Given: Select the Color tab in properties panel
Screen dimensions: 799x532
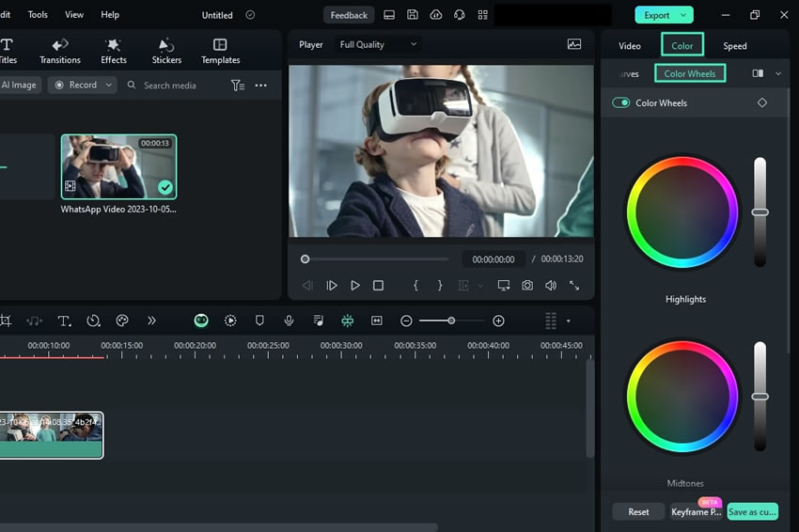Looking at the screenshot, I should (x=681, y=46).
